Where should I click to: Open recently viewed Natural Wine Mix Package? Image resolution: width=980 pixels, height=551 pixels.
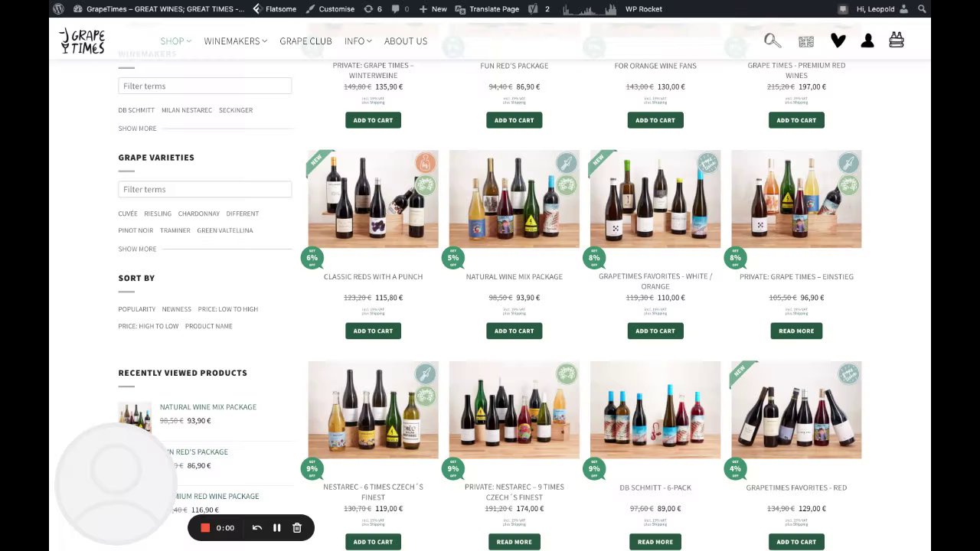208,407
